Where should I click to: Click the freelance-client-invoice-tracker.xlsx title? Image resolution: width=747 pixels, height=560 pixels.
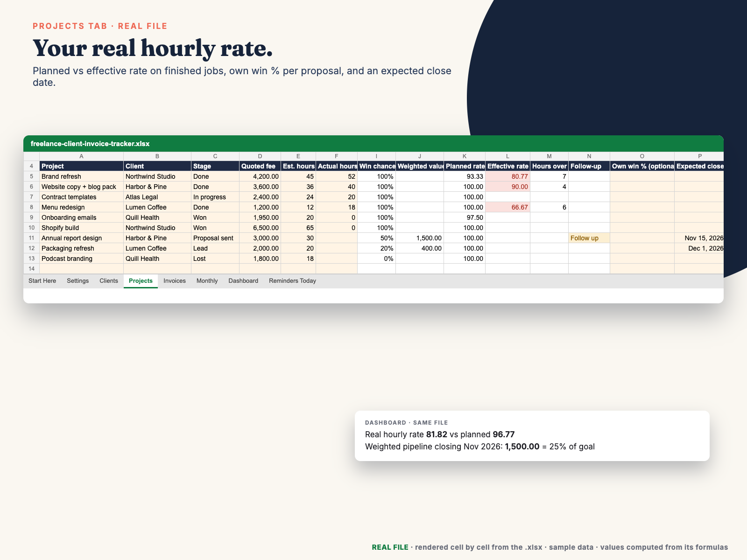coord(90,144)
